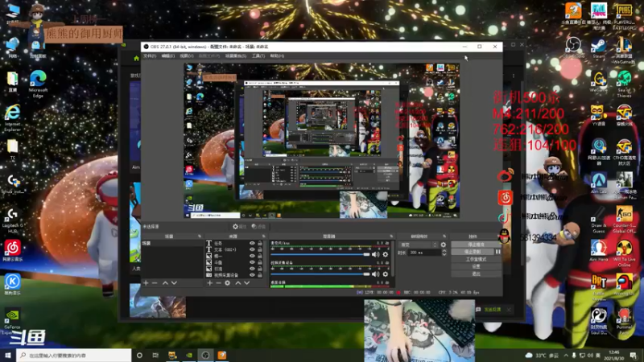Screen dimensions: 644x362
Task: Toggle visibility of third image source
Action: tap(252, 269)
